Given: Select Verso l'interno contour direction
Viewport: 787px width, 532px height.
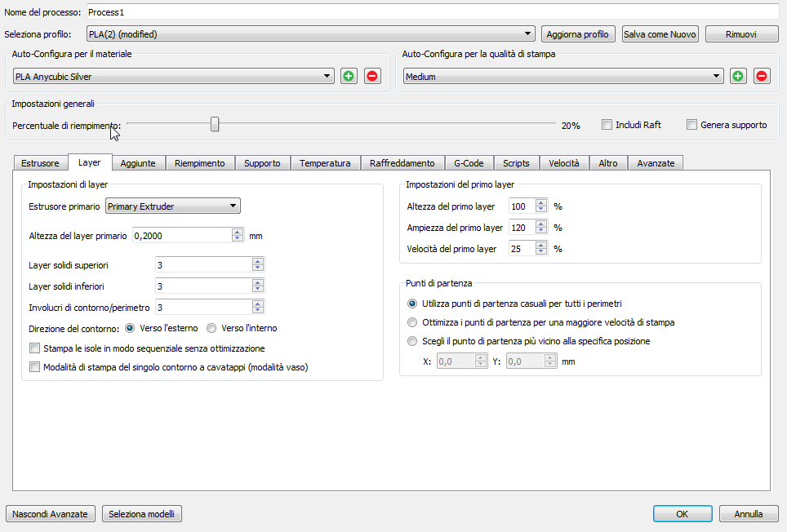Looking at the screenshot, I should (211, 328).
